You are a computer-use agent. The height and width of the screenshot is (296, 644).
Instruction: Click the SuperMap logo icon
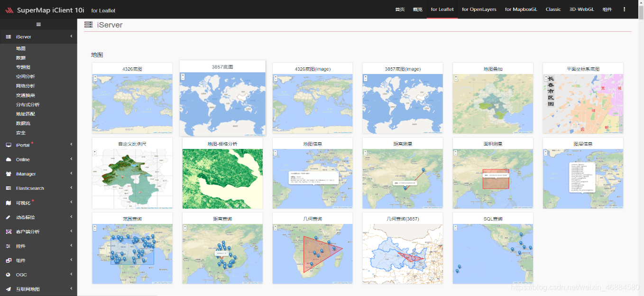tap(9, 9)
